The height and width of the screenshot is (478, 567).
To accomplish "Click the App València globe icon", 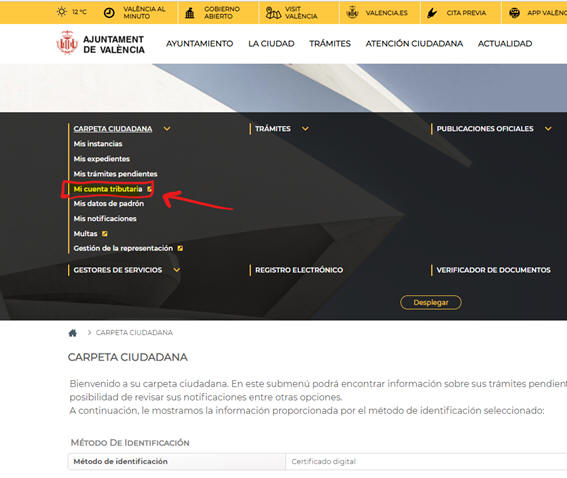I will point(514,13).
